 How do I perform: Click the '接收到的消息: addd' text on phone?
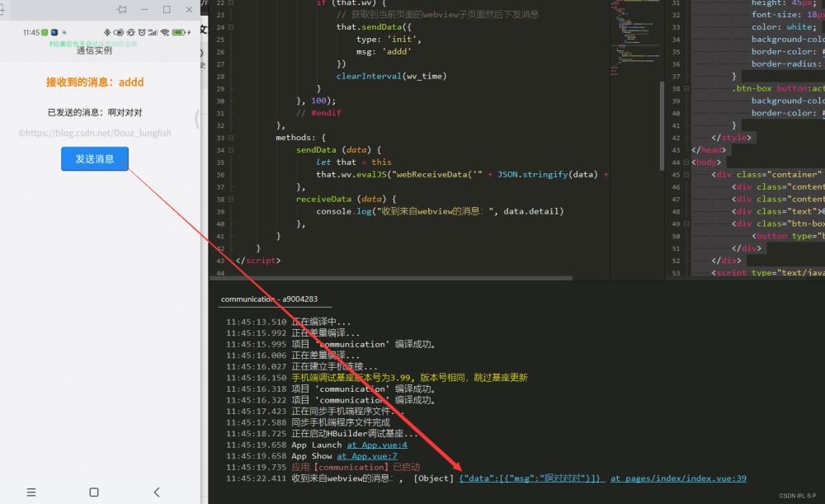95,82
